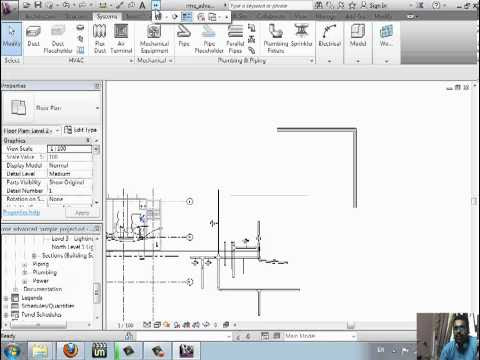Select the Pipe tool
Image resolution: width=480 pixels, height=360 pixels.
click(184, 36)
